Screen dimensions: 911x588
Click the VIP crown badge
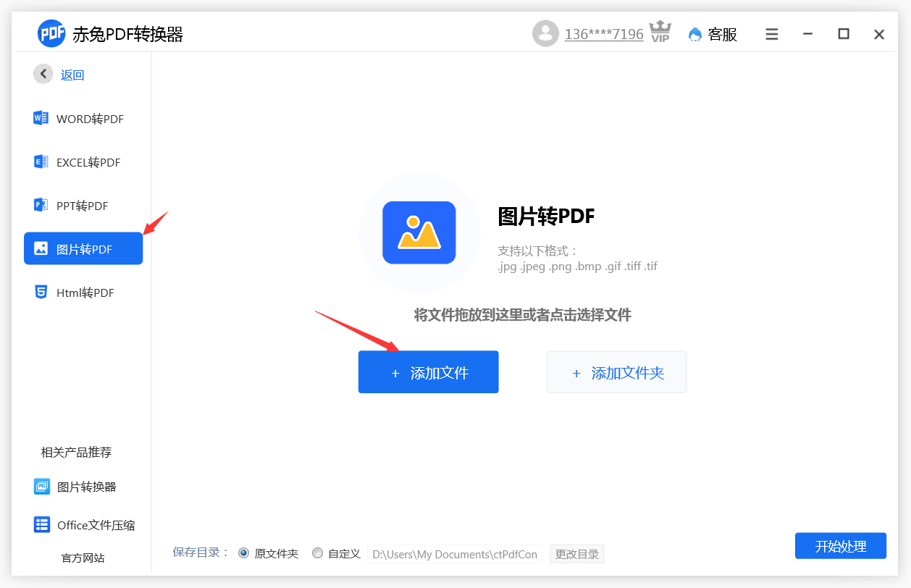tap(660, 32)
